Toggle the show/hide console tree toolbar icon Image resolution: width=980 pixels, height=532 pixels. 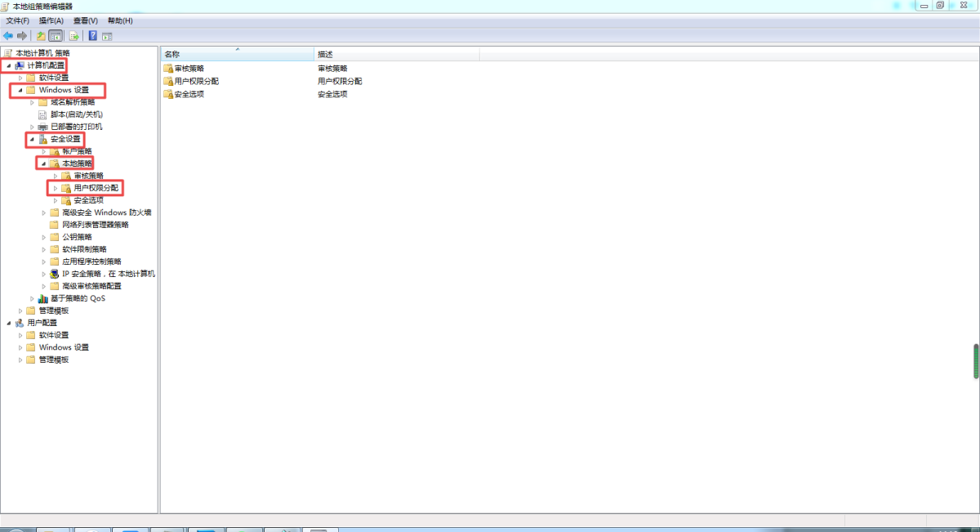(x=56, y=36)
